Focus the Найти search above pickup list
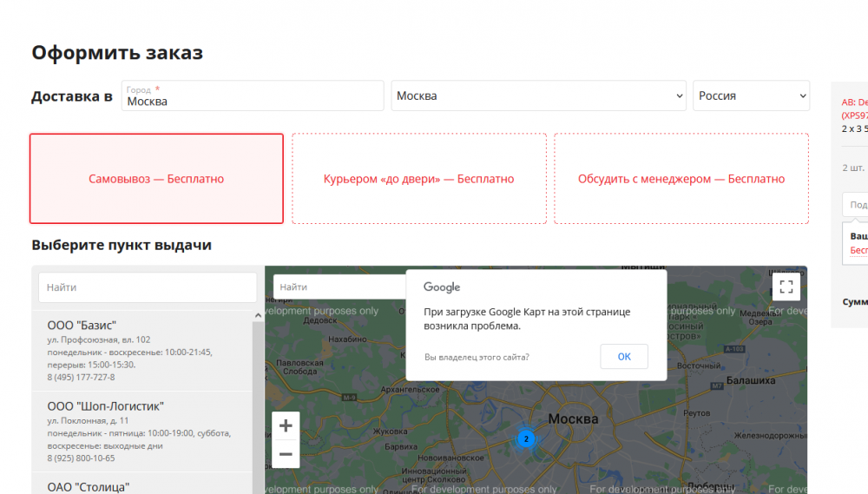Viewport: 868px width, 494px height. coord(147,287)
